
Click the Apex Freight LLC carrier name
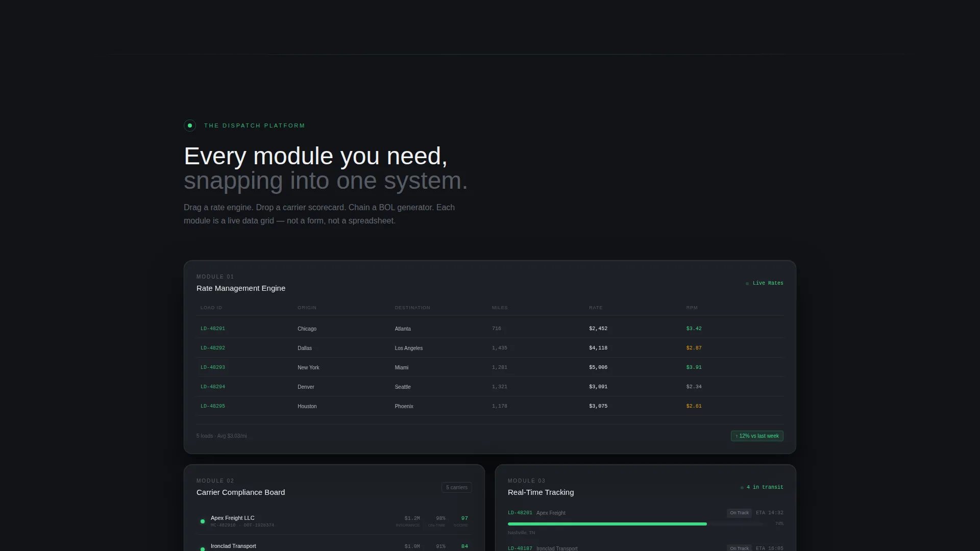click(232, 518)
